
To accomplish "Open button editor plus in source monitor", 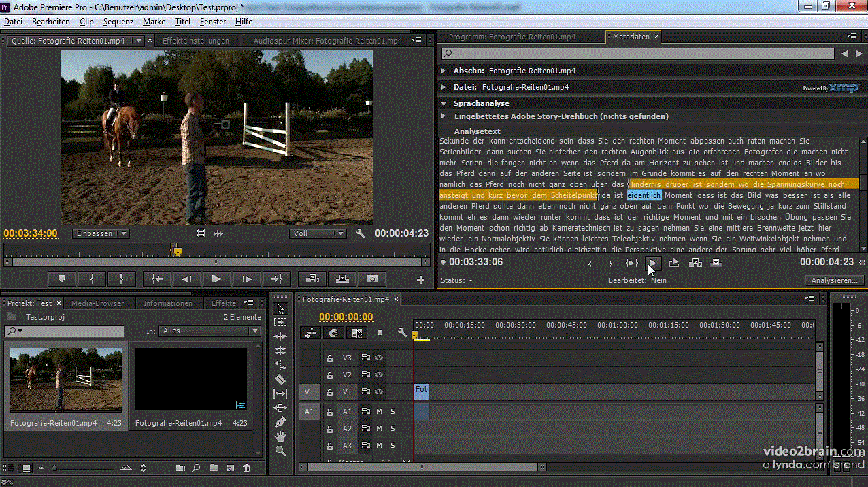I will click(x=420, y=280).
